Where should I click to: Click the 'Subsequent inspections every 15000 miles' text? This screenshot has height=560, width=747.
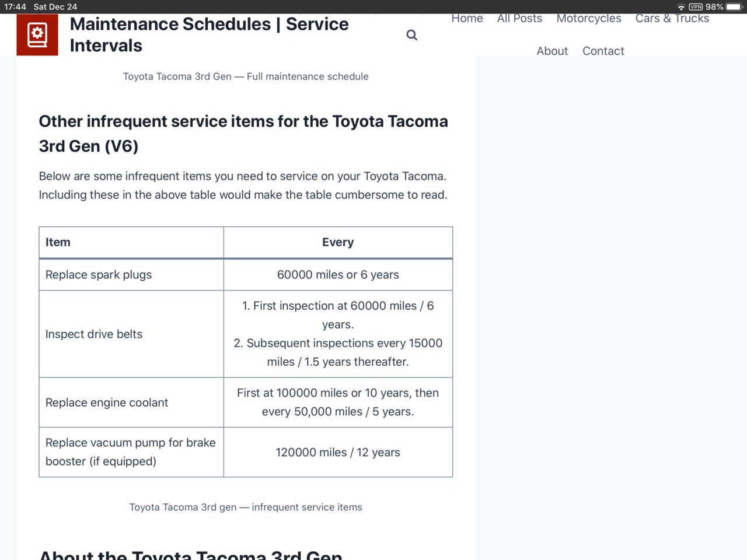click(338, 352)
